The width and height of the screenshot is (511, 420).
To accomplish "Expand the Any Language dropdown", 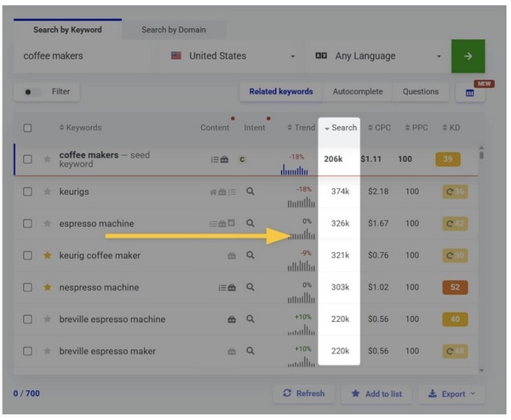I will [x=378, y=56].
